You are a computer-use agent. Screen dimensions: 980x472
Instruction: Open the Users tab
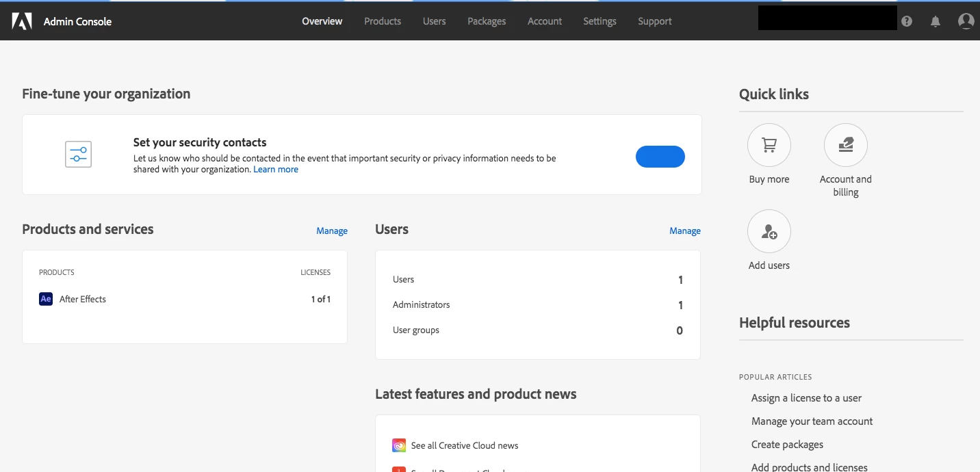coord(435,21)
